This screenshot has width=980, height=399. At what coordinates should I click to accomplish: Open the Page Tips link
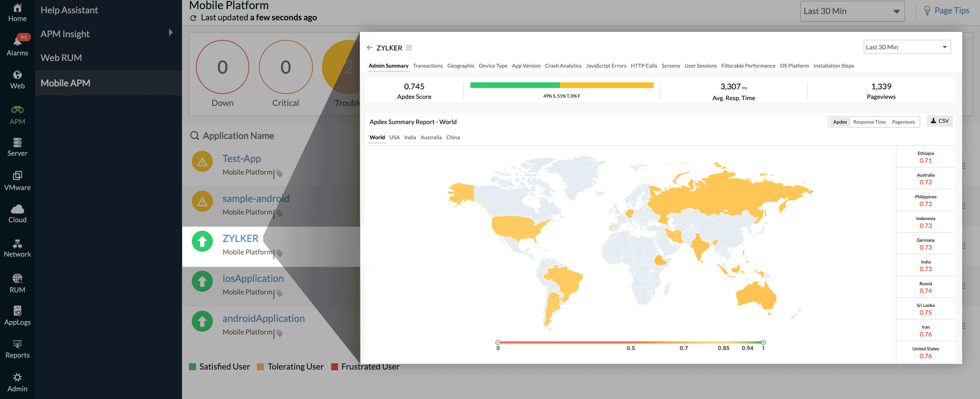tap(951, 11)
